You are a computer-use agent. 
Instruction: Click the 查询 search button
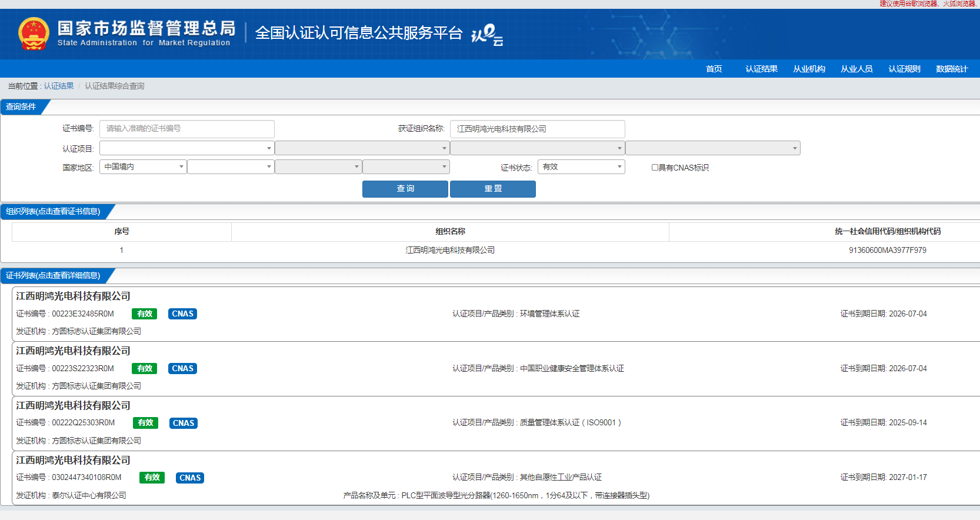(405, 189)
